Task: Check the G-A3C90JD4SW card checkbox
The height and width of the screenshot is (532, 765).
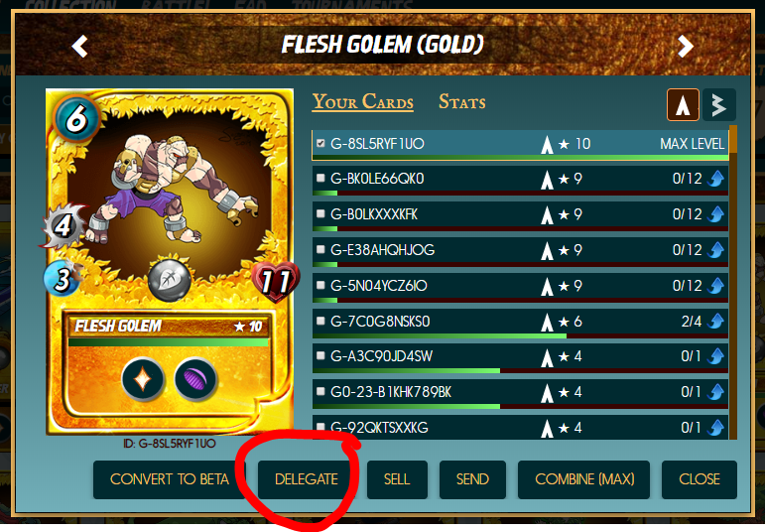Action: tap(320, 355)
